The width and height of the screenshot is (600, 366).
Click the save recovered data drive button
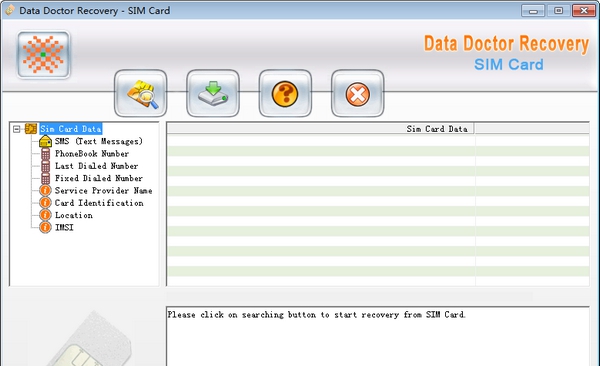click(213, 93)
